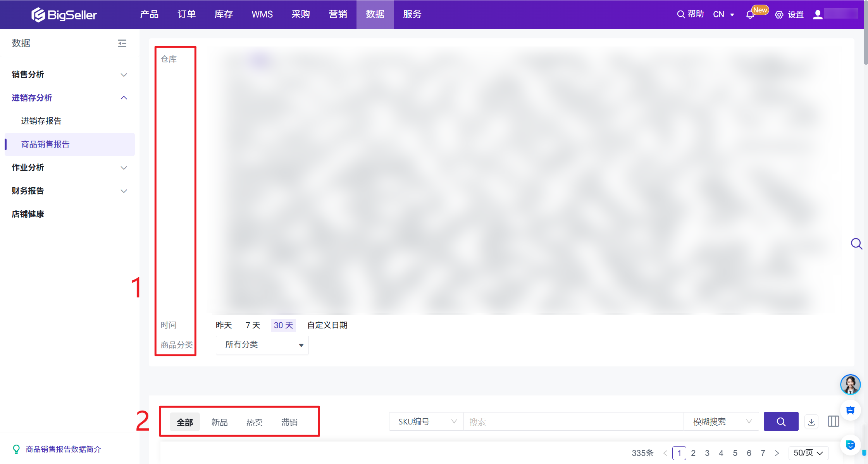Screen dimensions: 868x464
Task: Select the 昨天 time filter
Action: (224, 325)
